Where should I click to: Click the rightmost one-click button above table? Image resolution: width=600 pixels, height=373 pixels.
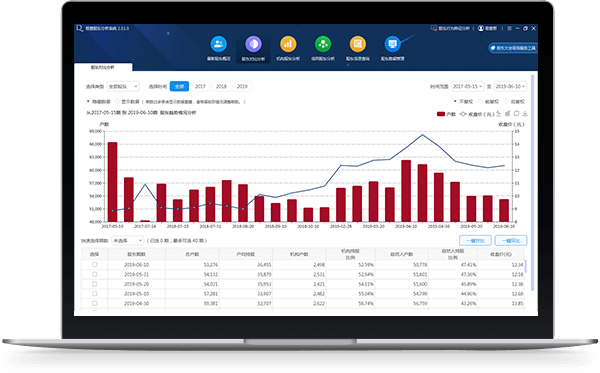pos(511,241)
